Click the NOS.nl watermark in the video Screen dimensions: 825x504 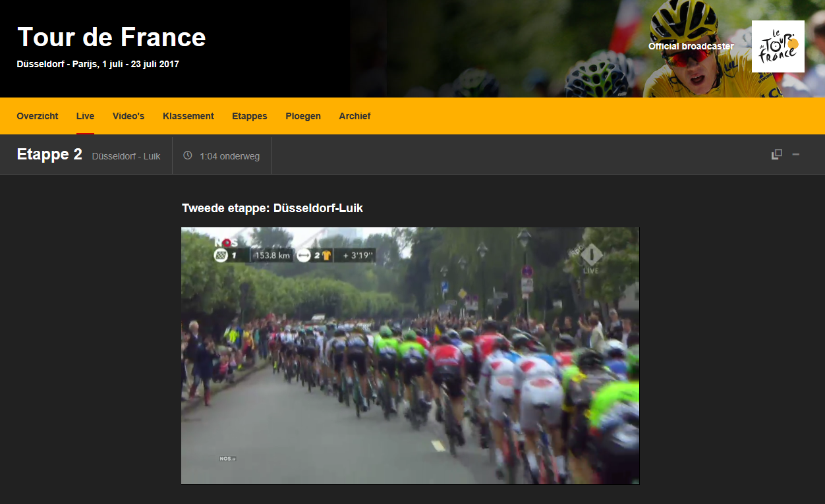[x=227, y=459]
